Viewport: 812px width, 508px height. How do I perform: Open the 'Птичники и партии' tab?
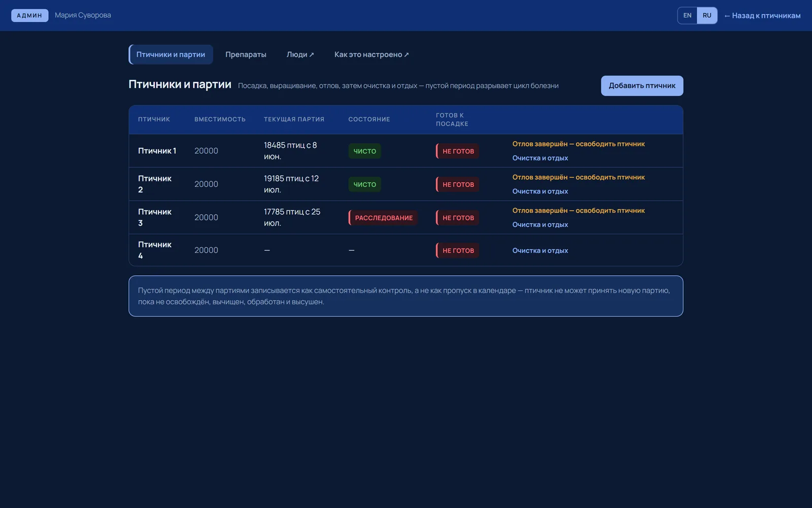(171, 54)
